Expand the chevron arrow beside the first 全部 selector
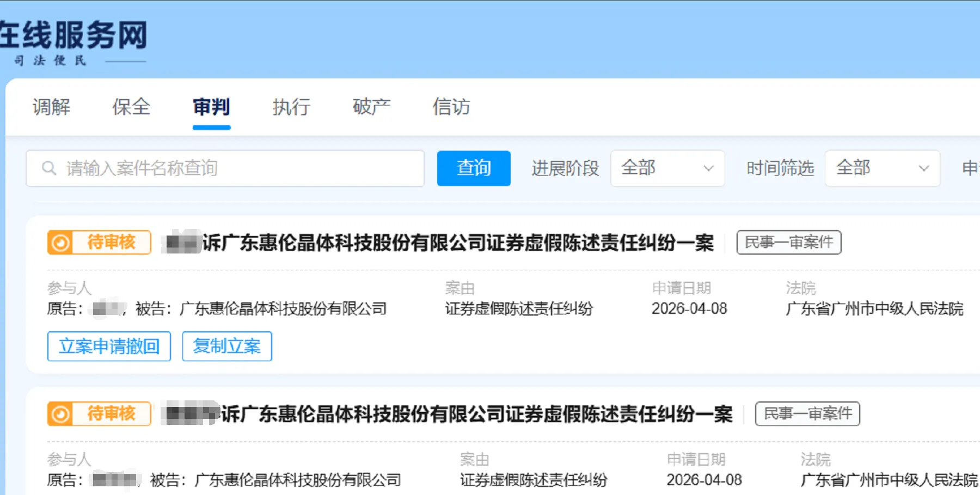This screenshot has height=495, width=980. 708,169
